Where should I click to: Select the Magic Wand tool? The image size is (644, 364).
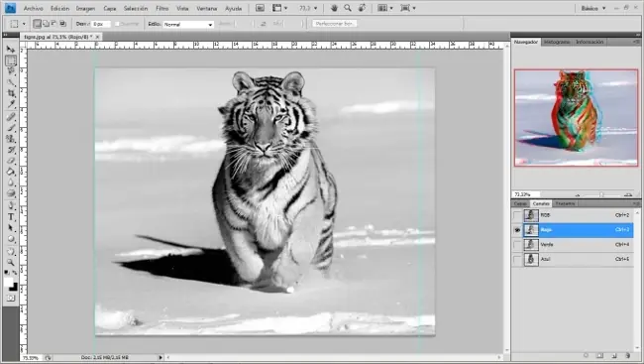[11, 82]
